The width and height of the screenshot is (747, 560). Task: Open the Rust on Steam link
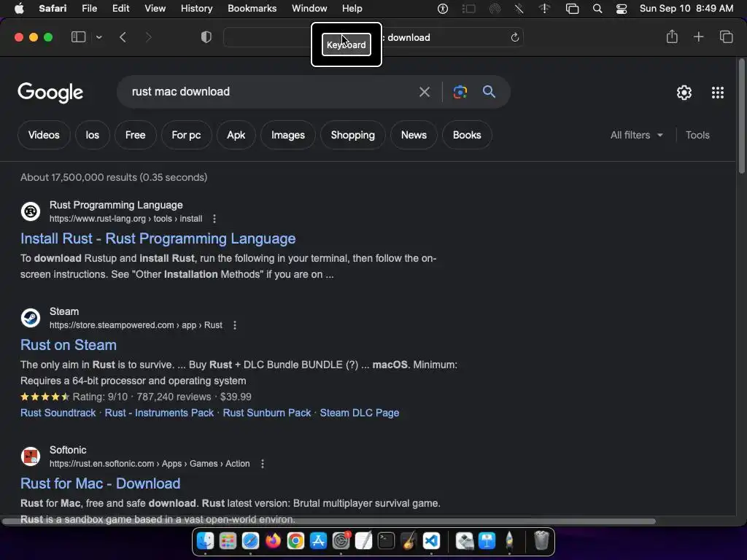click(x=68, y=345)
